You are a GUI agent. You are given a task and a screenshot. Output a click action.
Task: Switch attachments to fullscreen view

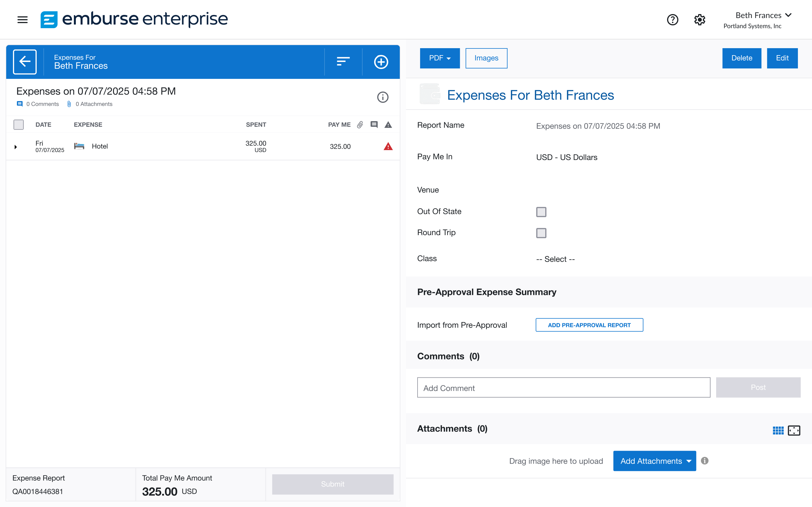click(x=794, y=430)
